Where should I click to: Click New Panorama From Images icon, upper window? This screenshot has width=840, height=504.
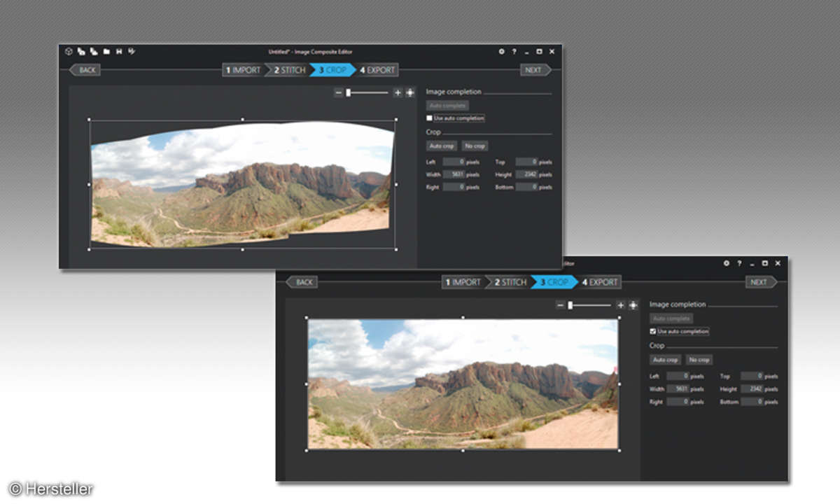81,51
